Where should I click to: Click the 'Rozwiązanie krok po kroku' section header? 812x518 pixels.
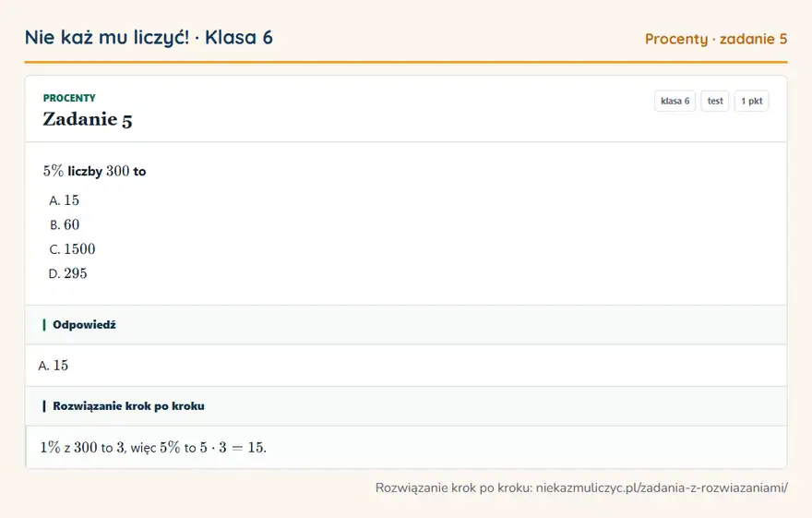tap(406, 406)
